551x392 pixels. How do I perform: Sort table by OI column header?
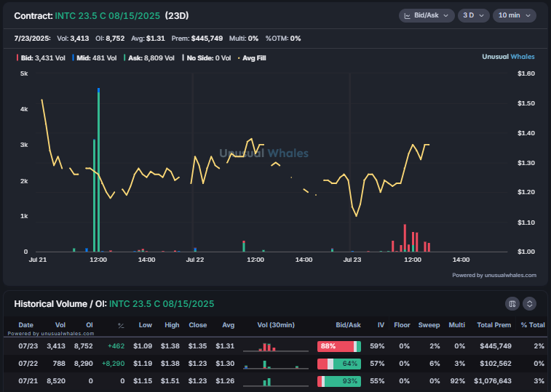(x=90, y=325)
